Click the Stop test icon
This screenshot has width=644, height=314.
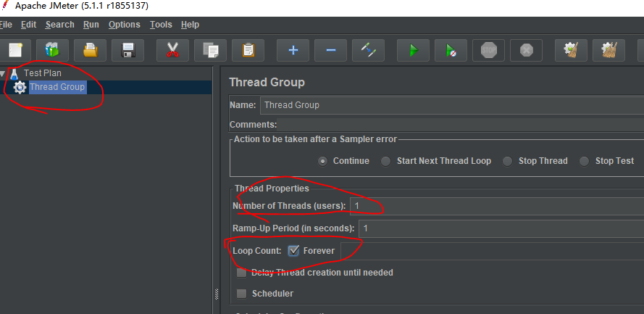[x=489, y=51]
